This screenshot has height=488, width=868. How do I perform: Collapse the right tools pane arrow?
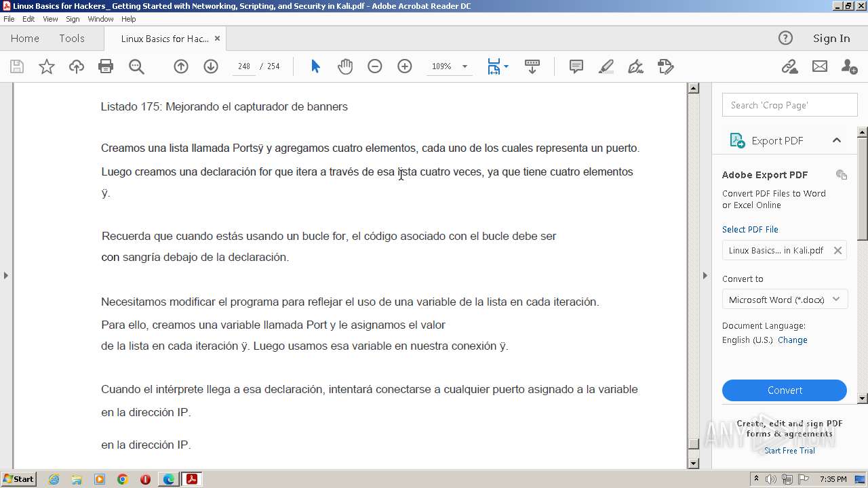click(x=705, y=275)
